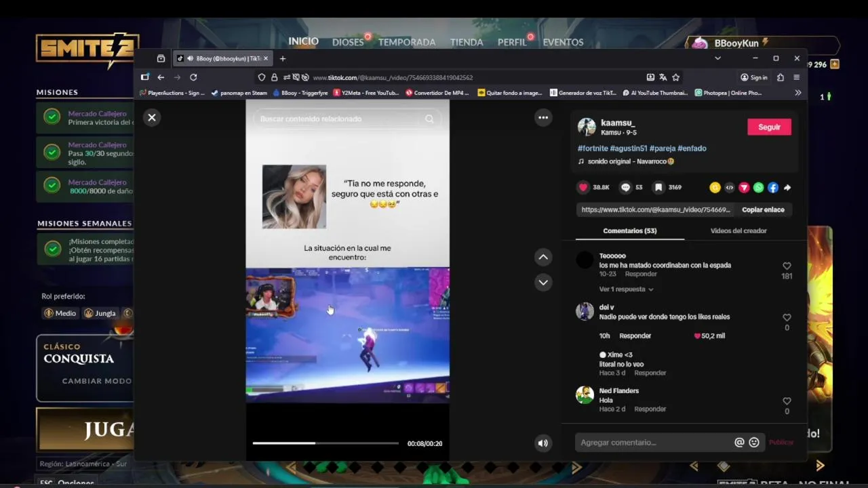The image size is (868, 488).
Task: Click the yellow repost share icon
Action: point(715,188)
